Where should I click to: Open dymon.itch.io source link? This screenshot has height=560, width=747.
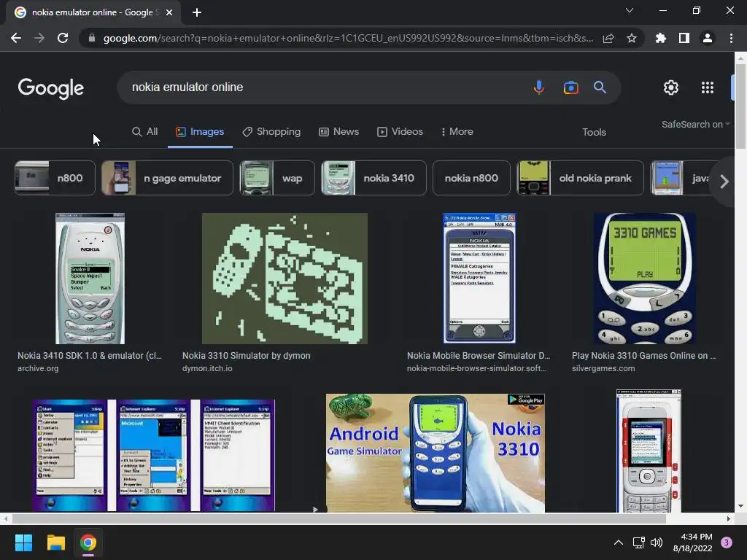(x=207, y=368)
